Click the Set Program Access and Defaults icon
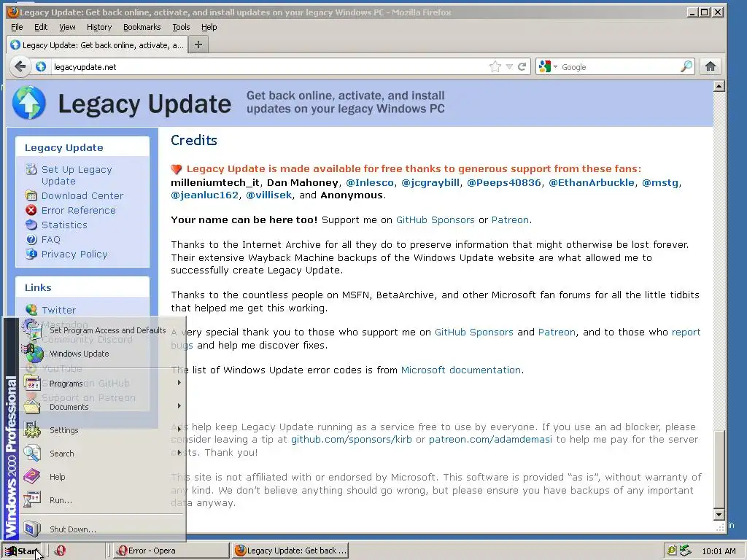Viewport: 747px width, 560px height. coord(32,329)
